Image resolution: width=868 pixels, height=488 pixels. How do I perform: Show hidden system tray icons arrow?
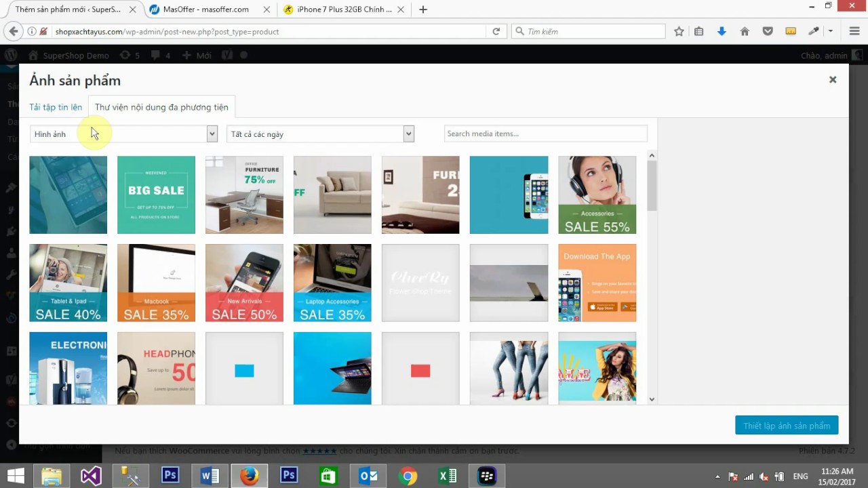click(x=717, y=476)
